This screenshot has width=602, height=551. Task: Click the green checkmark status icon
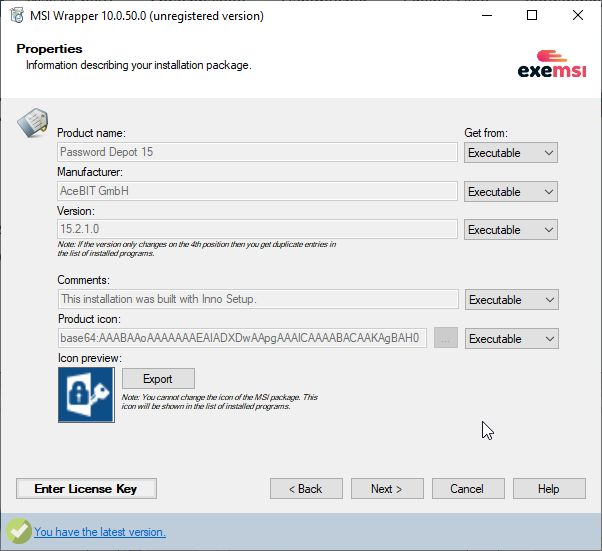[x=18, y=531]
